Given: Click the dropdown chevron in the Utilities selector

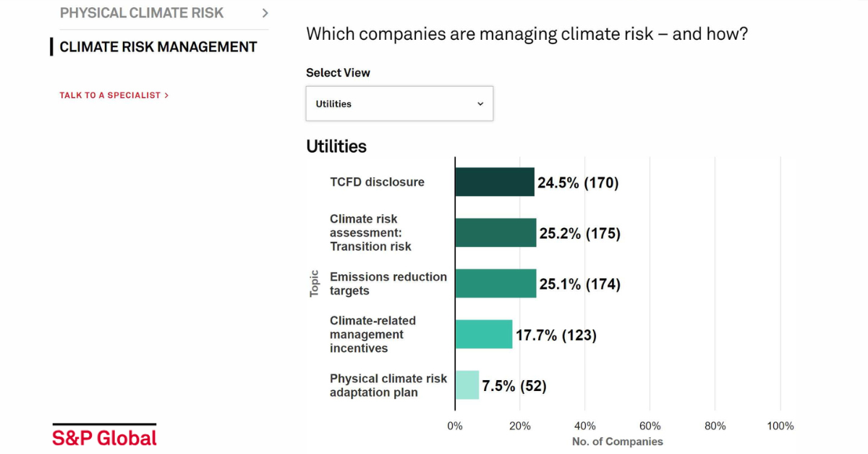Looking at the screenshot, I should click(x=480, y=104).
